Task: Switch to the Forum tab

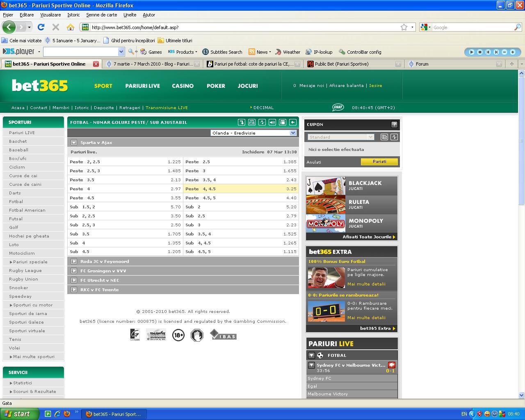Action: click(x=455, y=64)
